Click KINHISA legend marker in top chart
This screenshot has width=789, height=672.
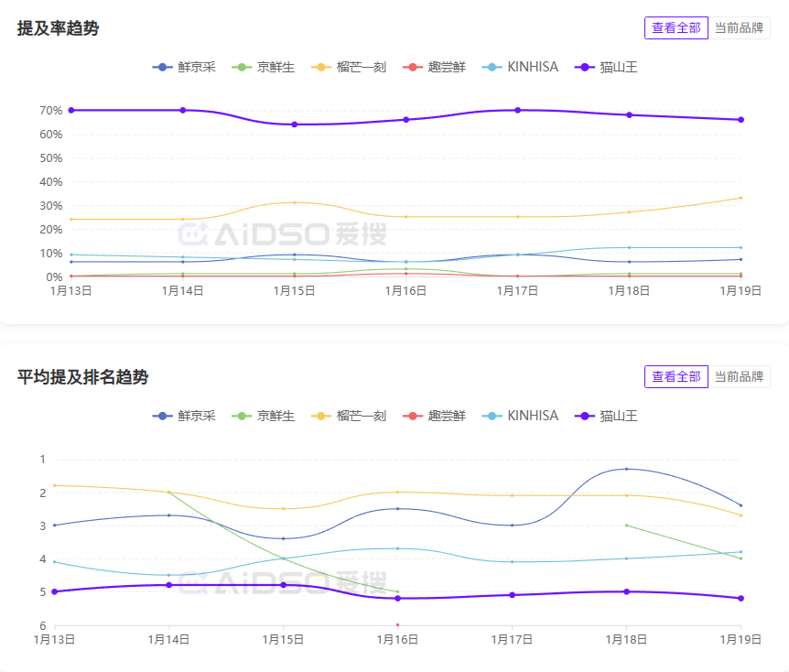492,67
